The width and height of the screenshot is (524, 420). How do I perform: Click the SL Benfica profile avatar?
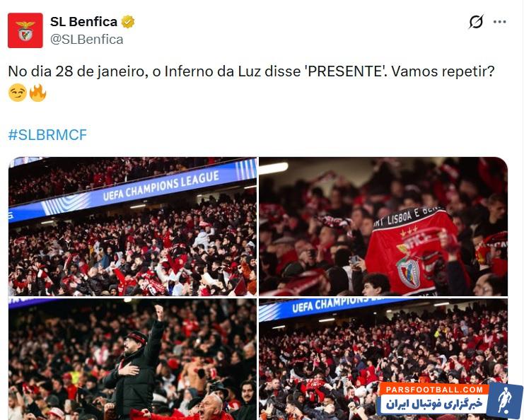pos(25,30)
